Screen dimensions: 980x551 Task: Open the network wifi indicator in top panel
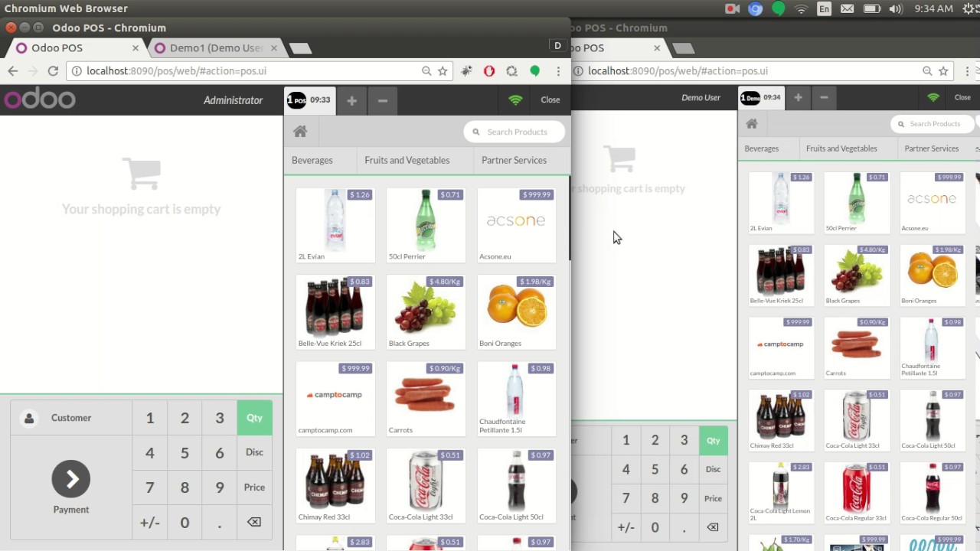[x=802, y=8]
